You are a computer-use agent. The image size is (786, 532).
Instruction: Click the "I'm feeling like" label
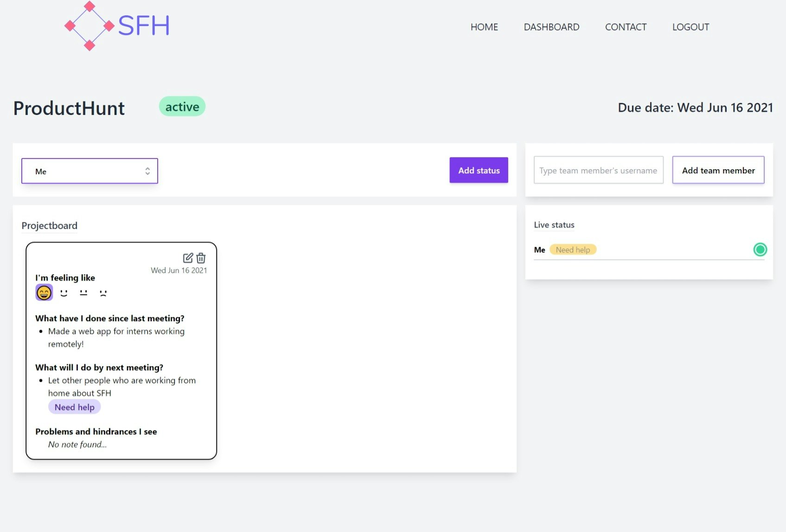(x=65, y=278)
